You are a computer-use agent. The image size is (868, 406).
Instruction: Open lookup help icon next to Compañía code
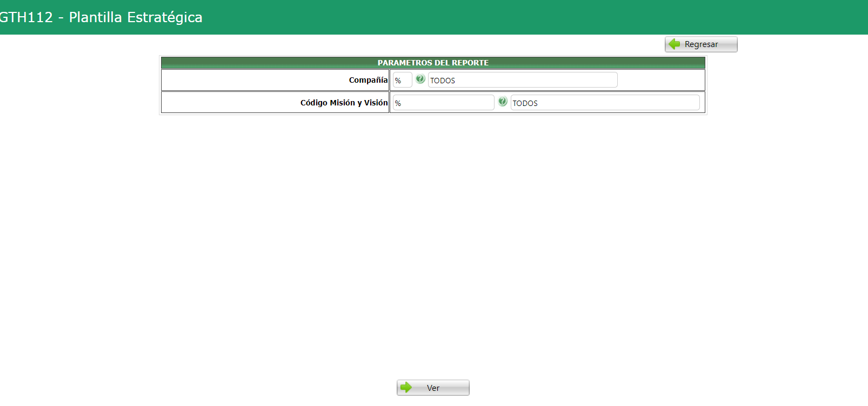(x=420, y=79)
